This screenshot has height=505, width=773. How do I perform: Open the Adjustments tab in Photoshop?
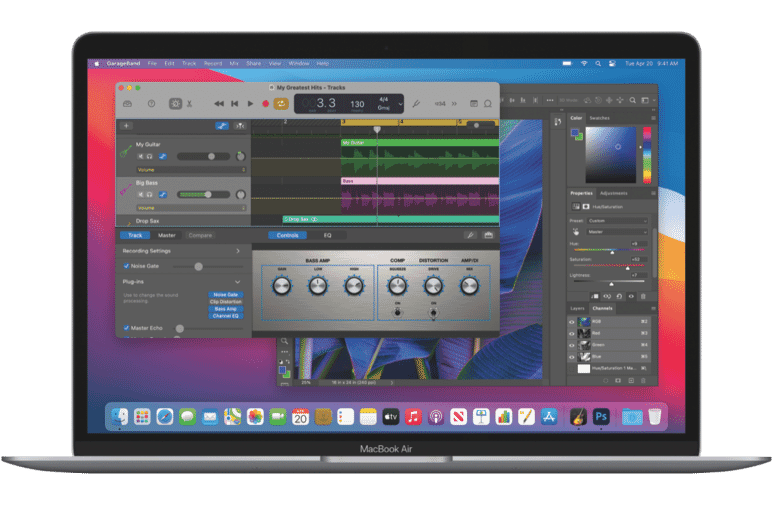click(614, 193)
